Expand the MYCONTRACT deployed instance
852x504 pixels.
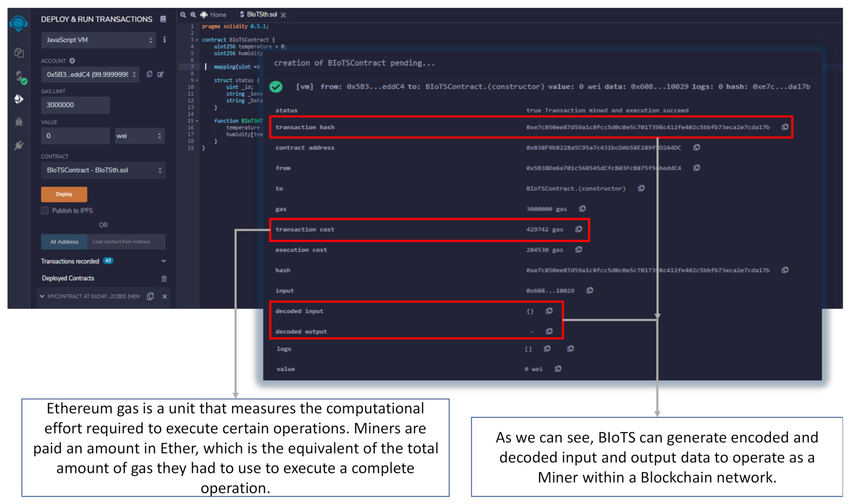pyautogui.click(x=42, y=296)
